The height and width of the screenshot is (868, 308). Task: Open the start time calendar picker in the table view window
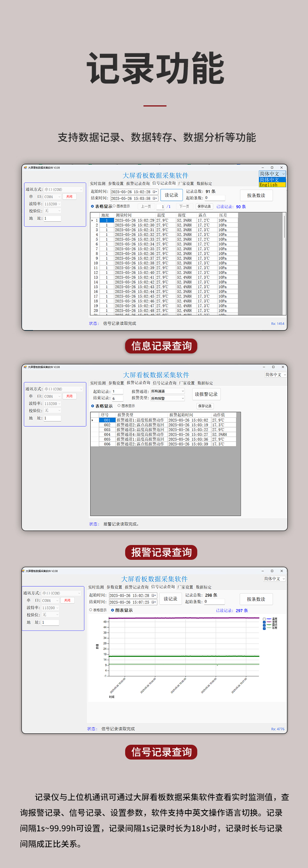[x=155, y=192]
